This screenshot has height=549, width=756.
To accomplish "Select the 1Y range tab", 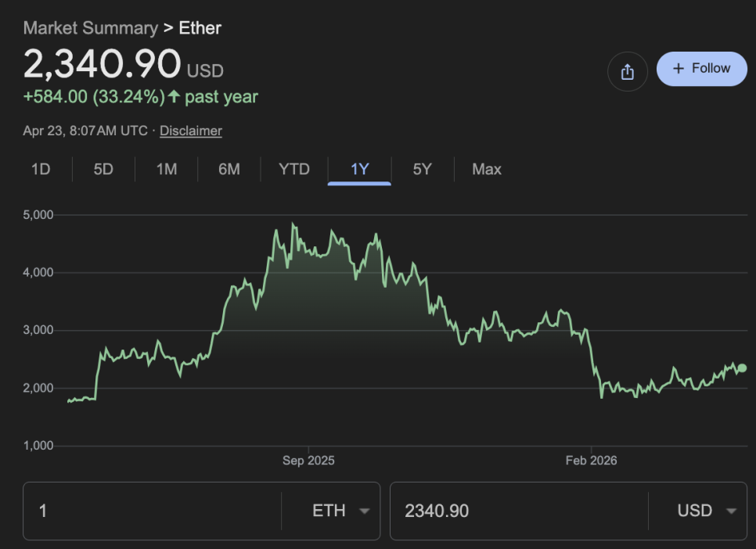I will 359,169.
